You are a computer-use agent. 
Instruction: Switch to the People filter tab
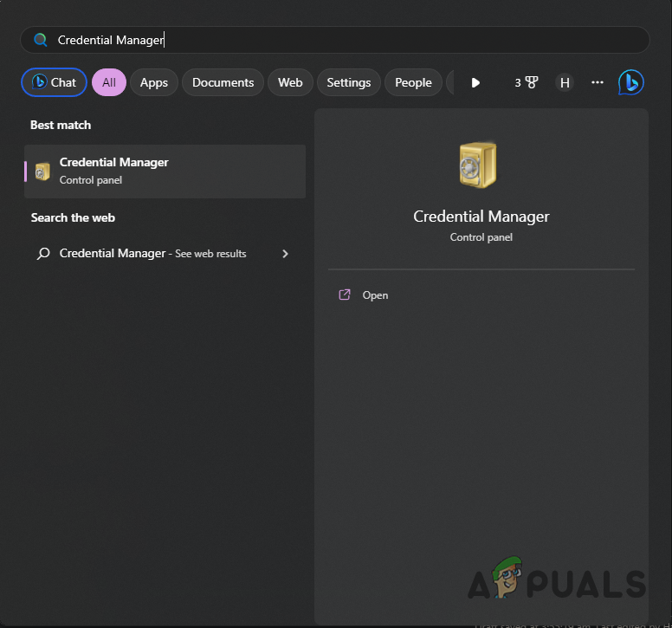point(413,82)
